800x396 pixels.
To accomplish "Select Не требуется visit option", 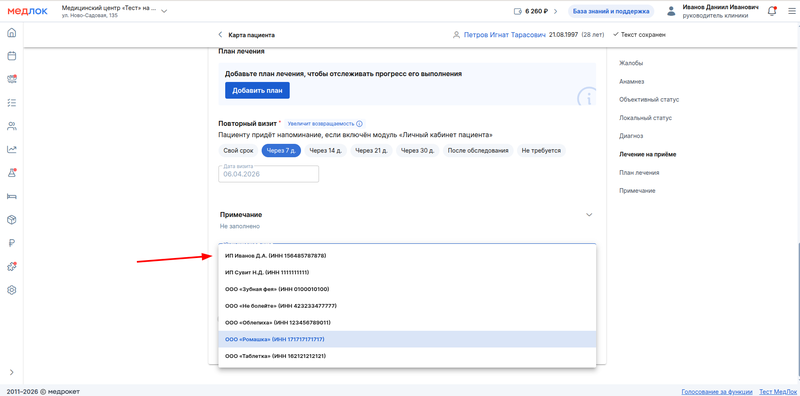I will pos(541,151).
